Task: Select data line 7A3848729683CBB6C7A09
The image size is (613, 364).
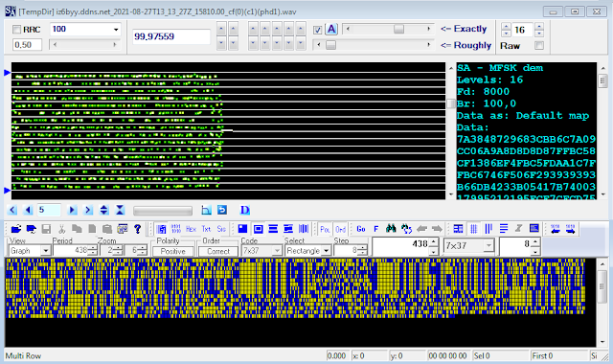Action: coord(526,139)
